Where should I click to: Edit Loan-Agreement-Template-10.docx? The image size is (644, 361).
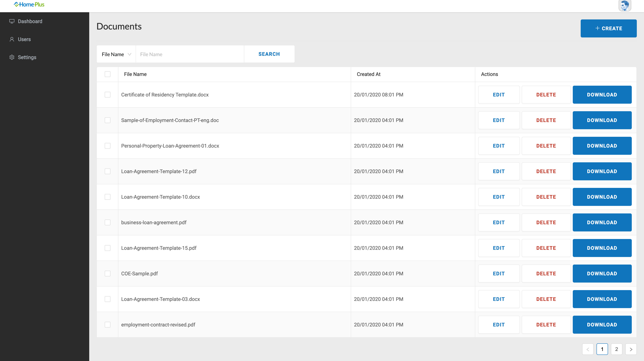point(499,197)
